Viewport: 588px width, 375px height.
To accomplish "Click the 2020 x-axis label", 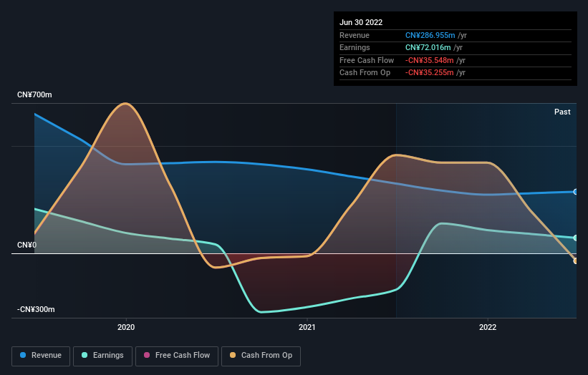I will (x=126, y=327).
